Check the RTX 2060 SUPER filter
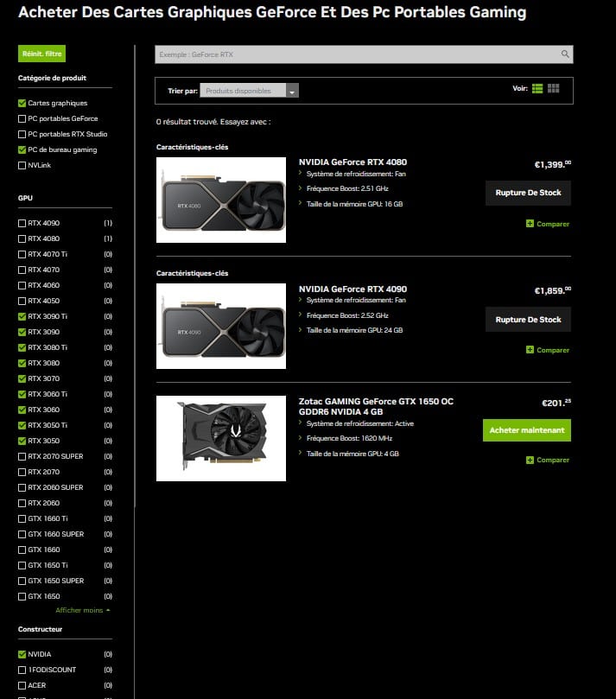 22,487
